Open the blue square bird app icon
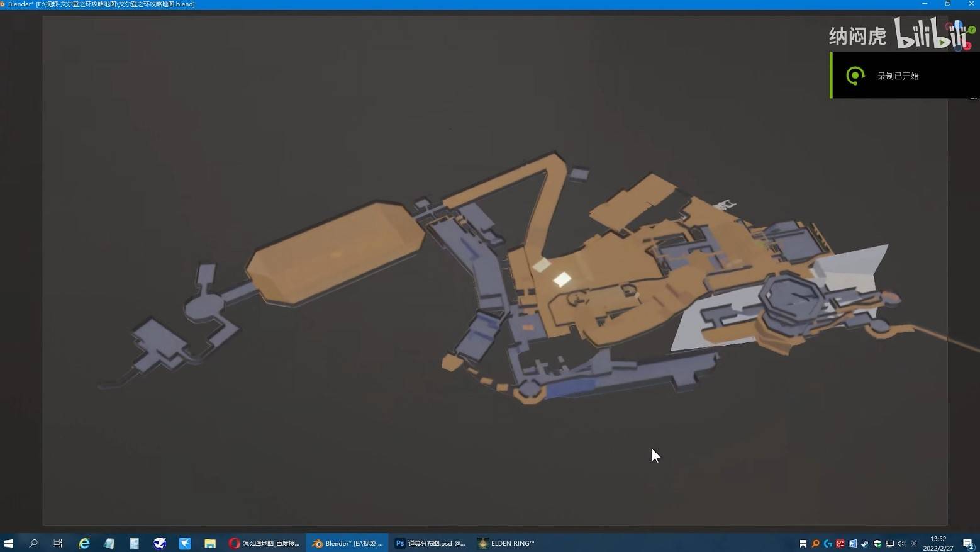This screenshot has height=552, width=980. coord(185,543)
